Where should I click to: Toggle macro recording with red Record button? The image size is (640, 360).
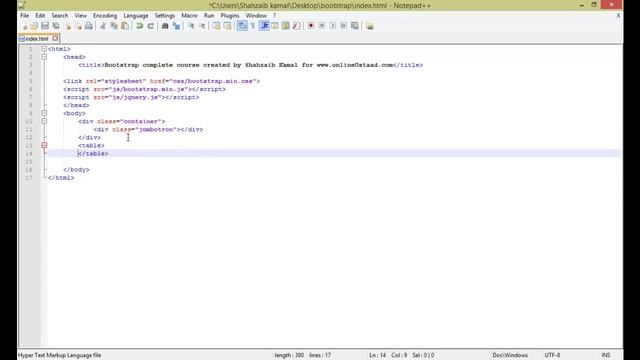[x=311, y=26]
